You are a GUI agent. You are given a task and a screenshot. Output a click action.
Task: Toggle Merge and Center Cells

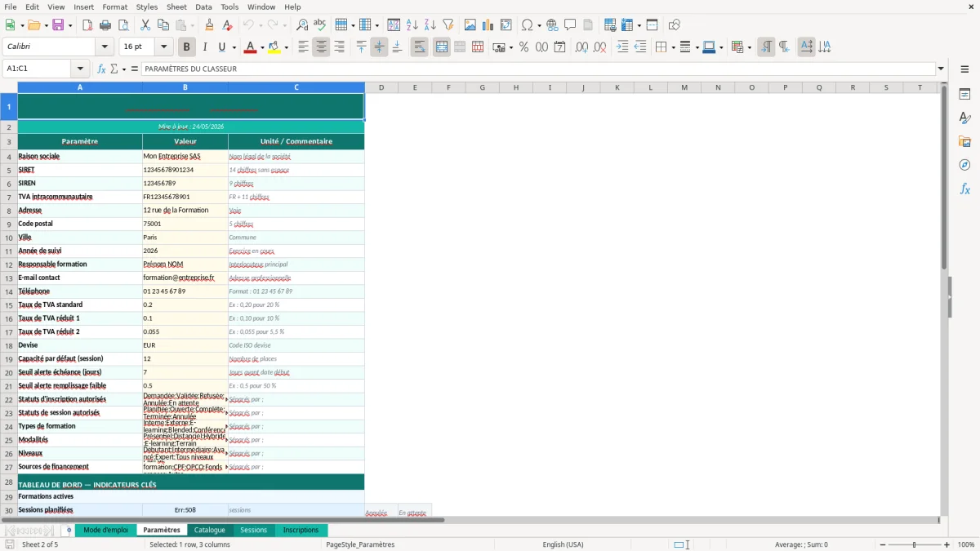coord(441,47)
